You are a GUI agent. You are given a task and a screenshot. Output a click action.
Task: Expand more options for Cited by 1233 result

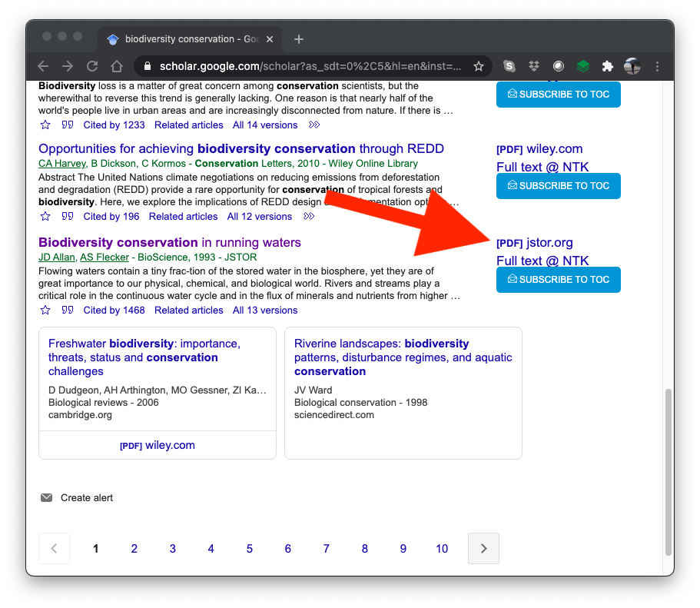tap(314, 125)
